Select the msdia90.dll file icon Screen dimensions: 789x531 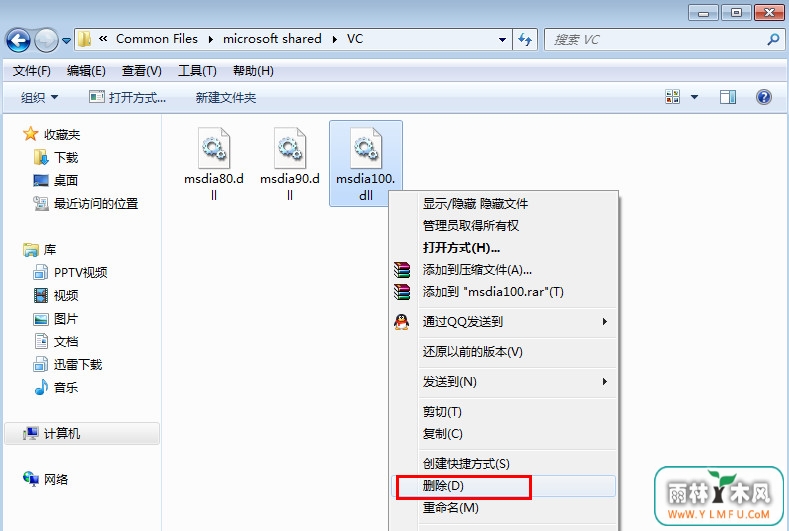(x=290, y=148)
